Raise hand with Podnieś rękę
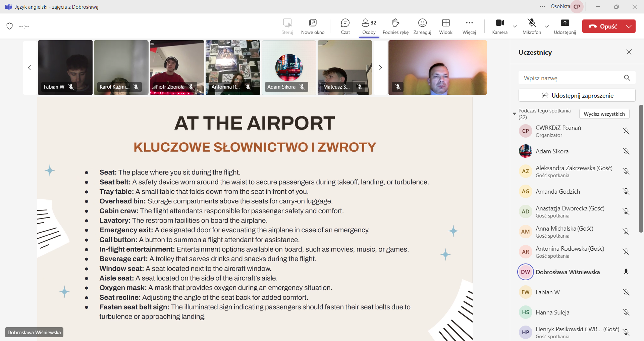Screen dimensions: 644x341 (x=395, y=27)
